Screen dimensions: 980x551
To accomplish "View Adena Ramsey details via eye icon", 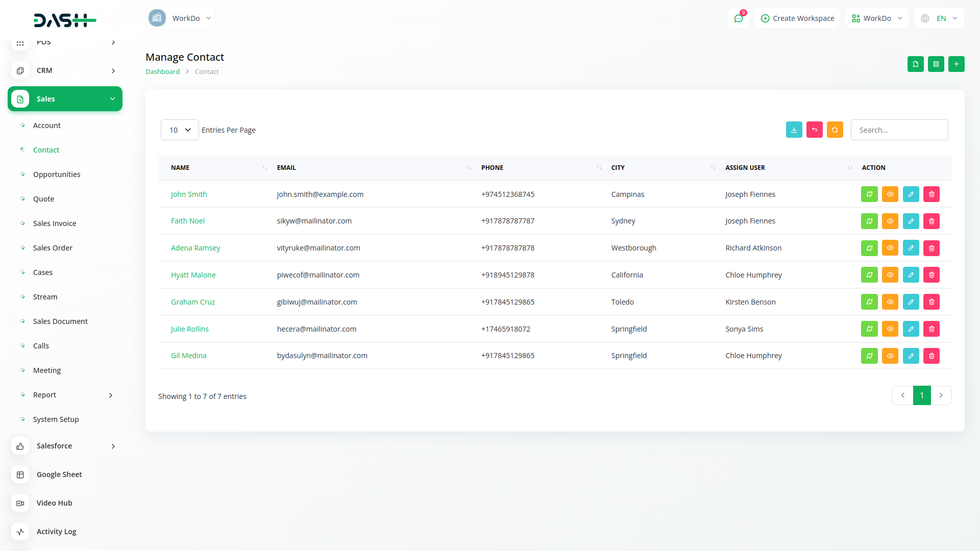I will tap(890, 248).
